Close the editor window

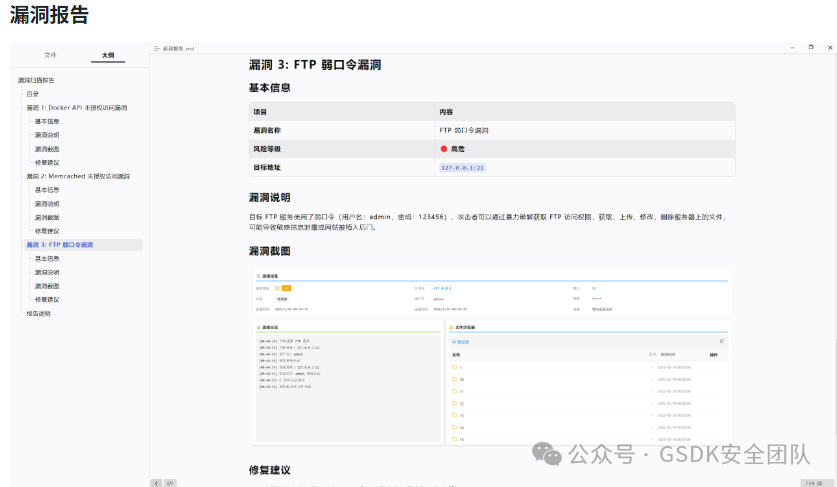(x=830, y=48)
